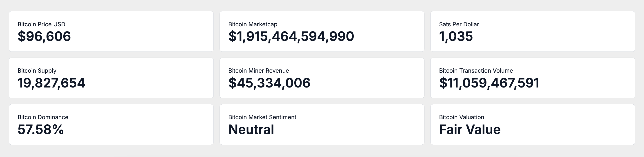Click the $96,606 price value
Viewport: 644px width, 157px height.
[x=44, y=37]
